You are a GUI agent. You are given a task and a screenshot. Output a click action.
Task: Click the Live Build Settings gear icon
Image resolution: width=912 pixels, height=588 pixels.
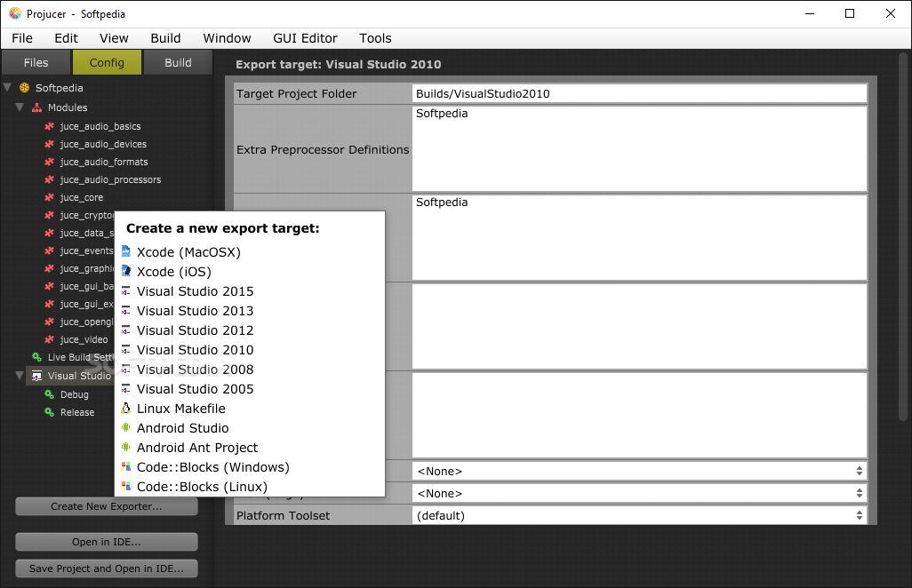[36, 357]
